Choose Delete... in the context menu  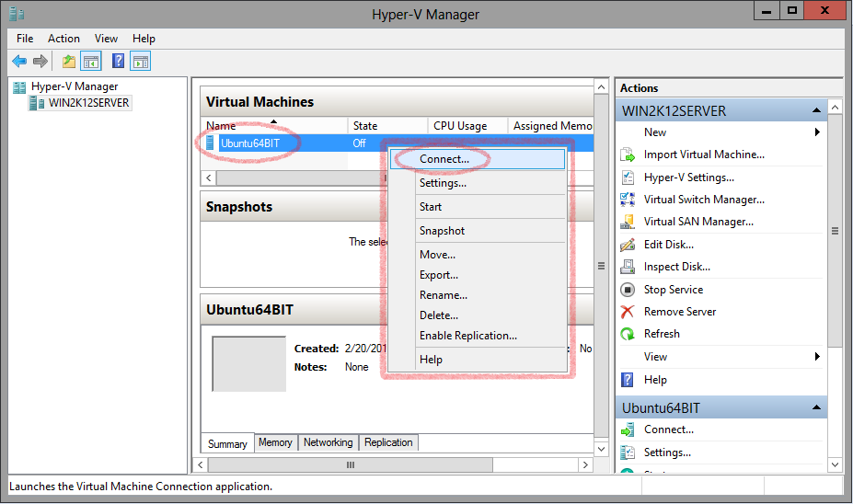[478, 315]
